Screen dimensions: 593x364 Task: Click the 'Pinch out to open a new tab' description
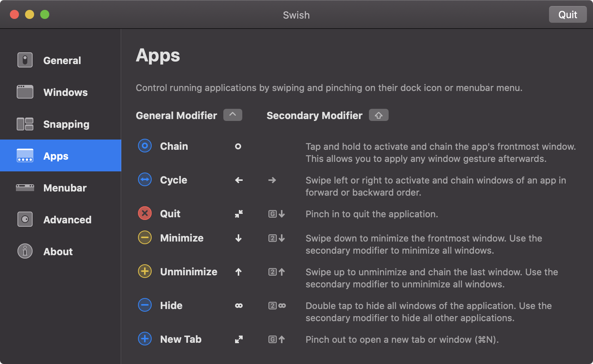click(x=402, y=340)
